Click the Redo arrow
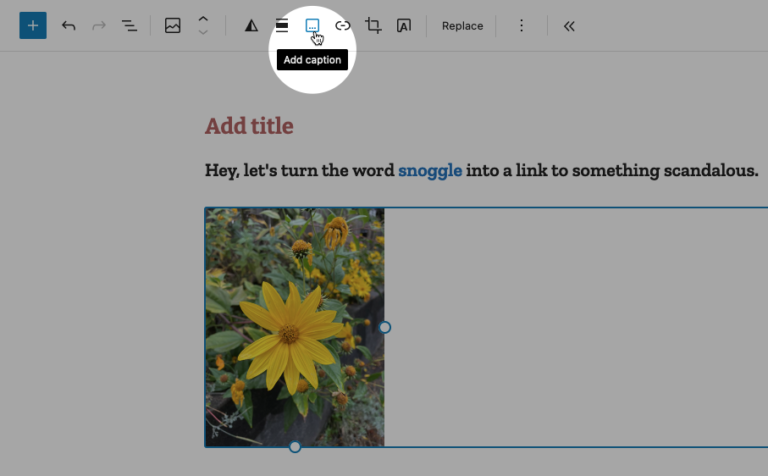Viewport: 768px width, 476px height. click(98, 26)
